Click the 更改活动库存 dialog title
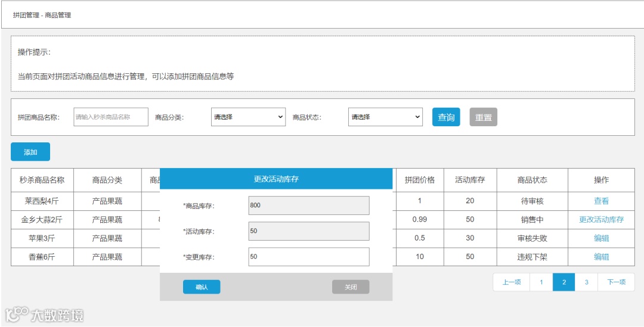 276,179
